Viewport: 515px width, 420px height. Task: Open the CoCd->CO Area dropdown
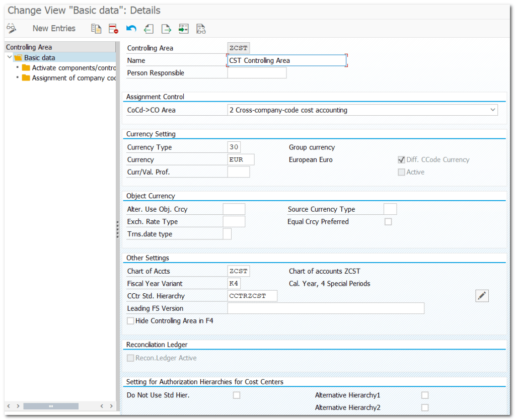tap(492, 110)
